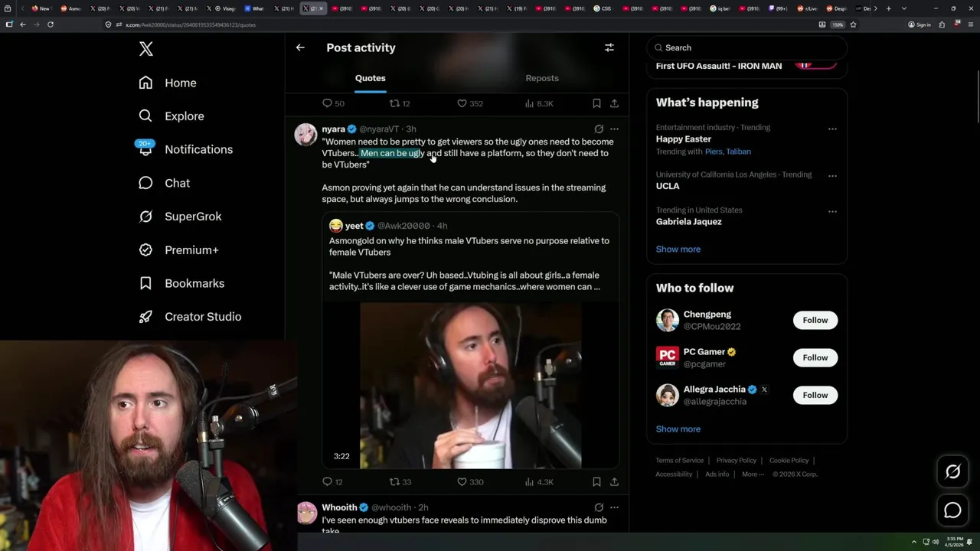This screenshot has height=551, width=980.
Task: Play the Asmongold video in quoted post
Action: 470,385
